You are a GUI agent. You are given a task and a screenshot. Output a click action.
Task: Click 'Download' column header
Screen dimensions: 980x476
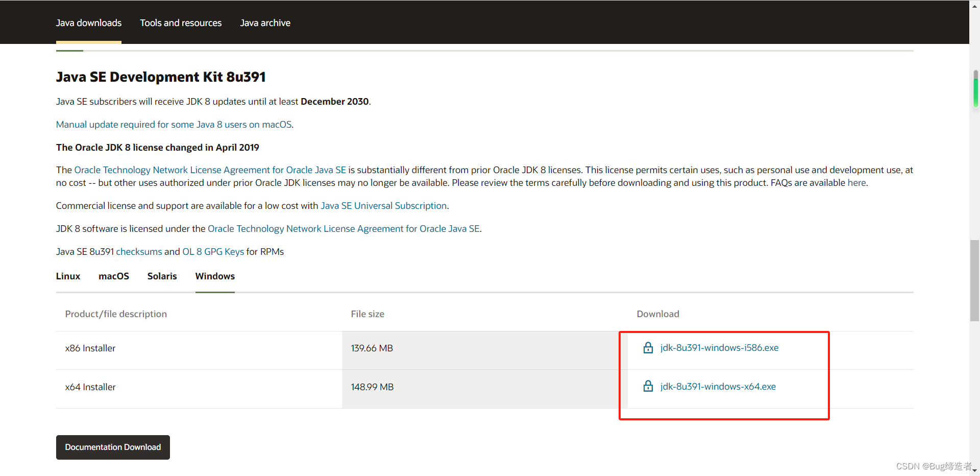click(658, 314)
